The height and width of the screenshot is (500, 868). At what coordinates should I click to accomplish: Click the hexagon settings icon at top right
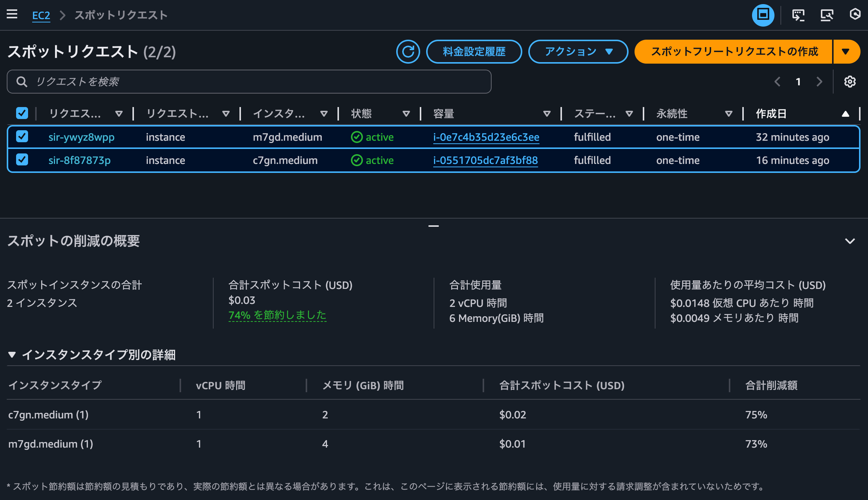coord(855,15)
